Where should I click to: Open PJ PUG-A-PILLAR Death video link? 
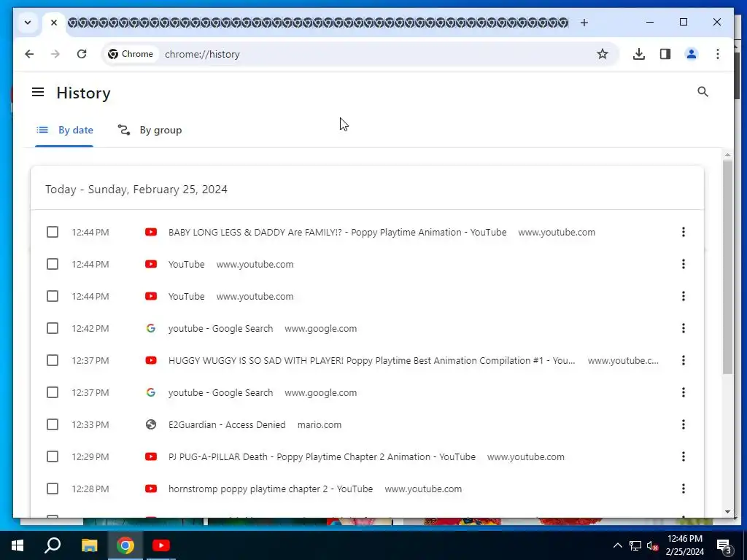[x=322, y=456]
